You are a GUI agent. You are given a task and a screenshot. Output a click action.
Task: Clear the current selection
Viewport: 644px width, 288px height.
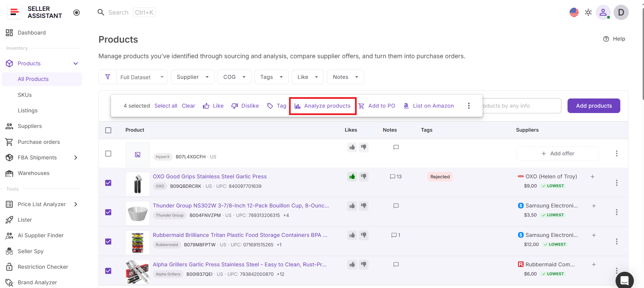(x=188, y=106)
